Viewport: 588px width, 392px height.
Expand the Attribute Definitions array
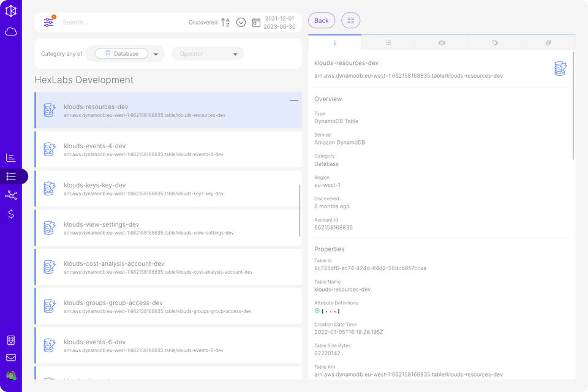click(317, 311)
